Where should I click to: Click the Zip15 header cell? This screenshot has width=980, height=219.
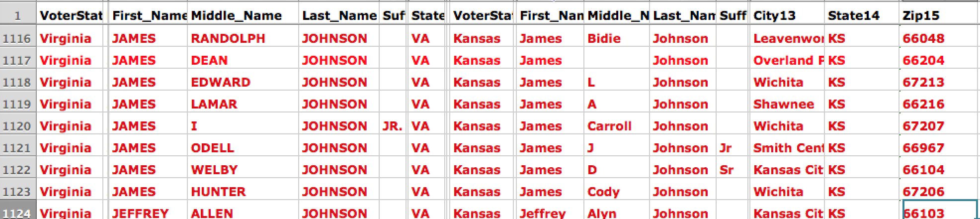coord(921,15)
